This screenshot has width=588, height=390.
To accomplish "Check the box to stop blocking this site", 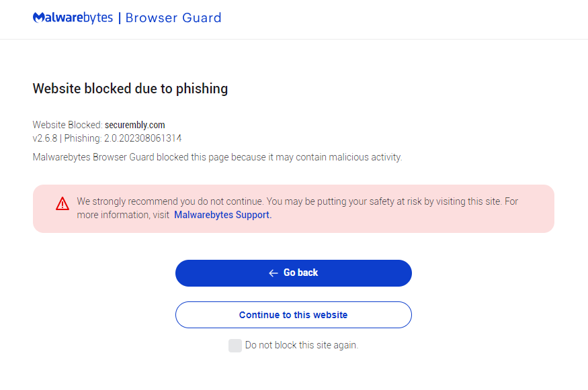I will (235, 345).
